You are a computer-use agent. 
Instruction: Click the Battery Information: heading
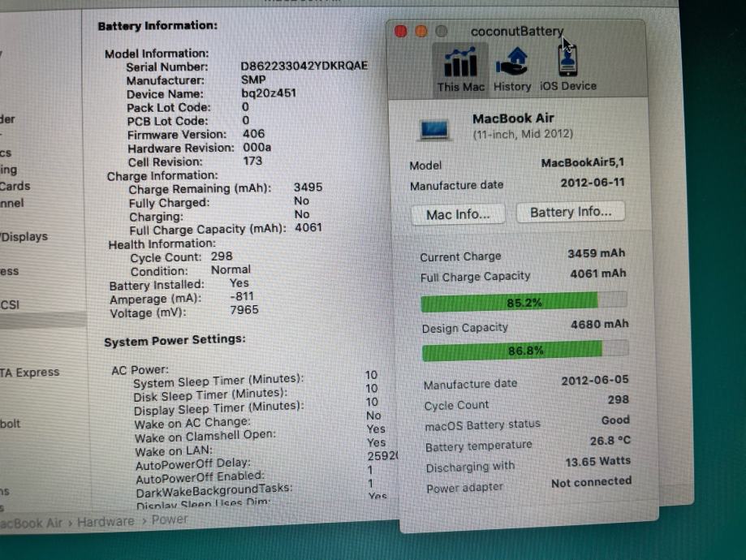157,25
